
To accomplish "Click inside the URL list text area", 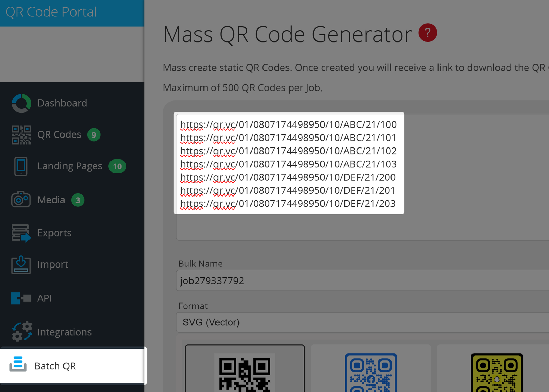I will point(288,164).
